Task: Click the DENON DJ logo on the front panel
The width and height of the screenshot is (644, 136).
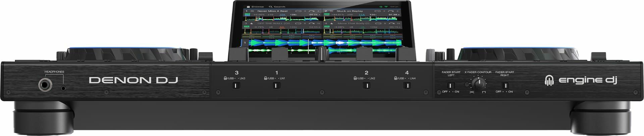Action: pyautogui.click(x=133, y=80)
